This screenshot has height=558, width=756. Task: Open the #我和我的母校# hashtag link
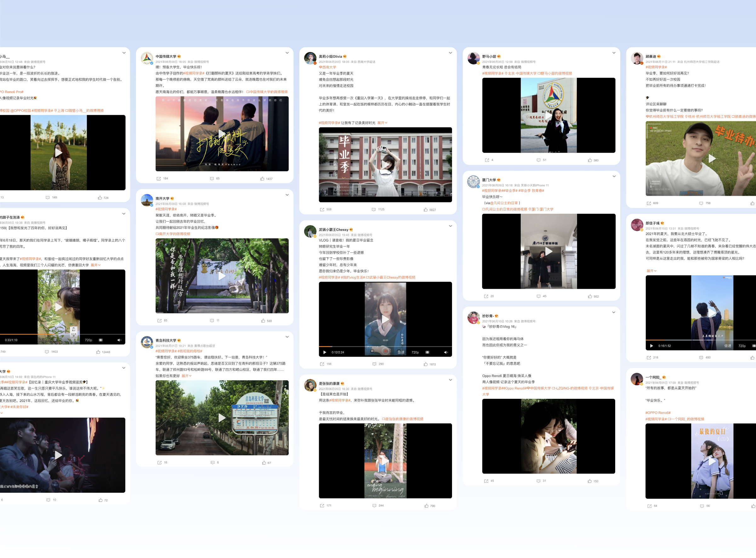(190, 351)
